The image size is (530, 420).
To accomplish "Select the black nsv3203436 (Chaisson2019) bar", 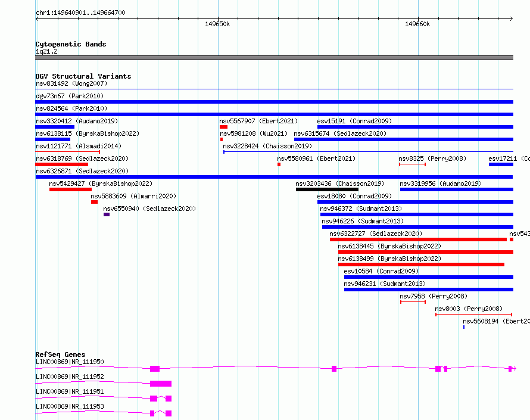I will click(x=327, y=189).
